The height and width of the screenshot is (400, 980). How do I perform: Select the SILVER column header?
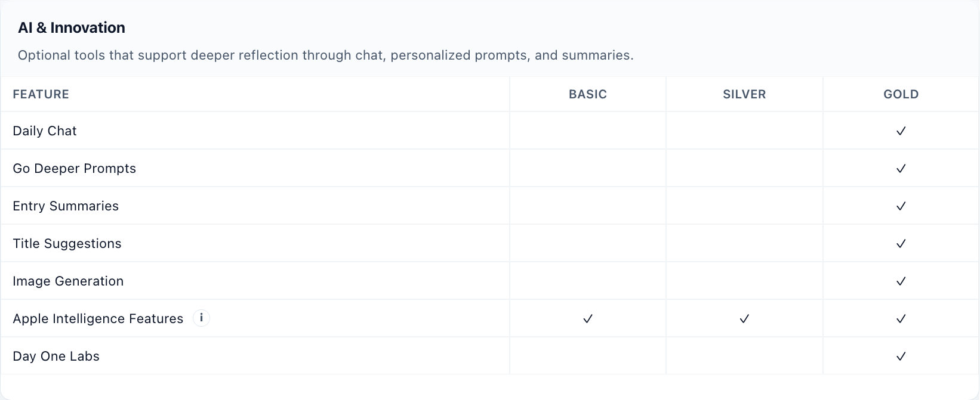[x=744, y=94]
